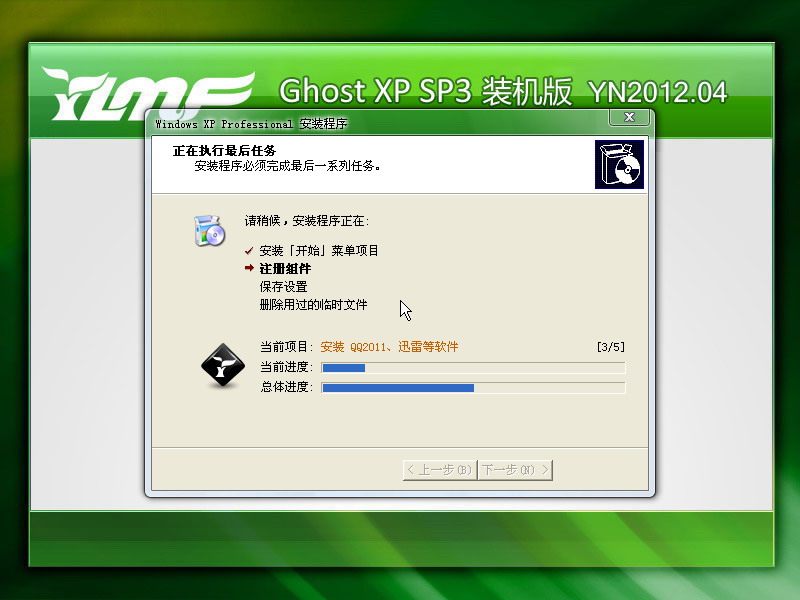Click the 当前进度 label
This screenshot has width=800, height=600.
click(x=286, y=367)
